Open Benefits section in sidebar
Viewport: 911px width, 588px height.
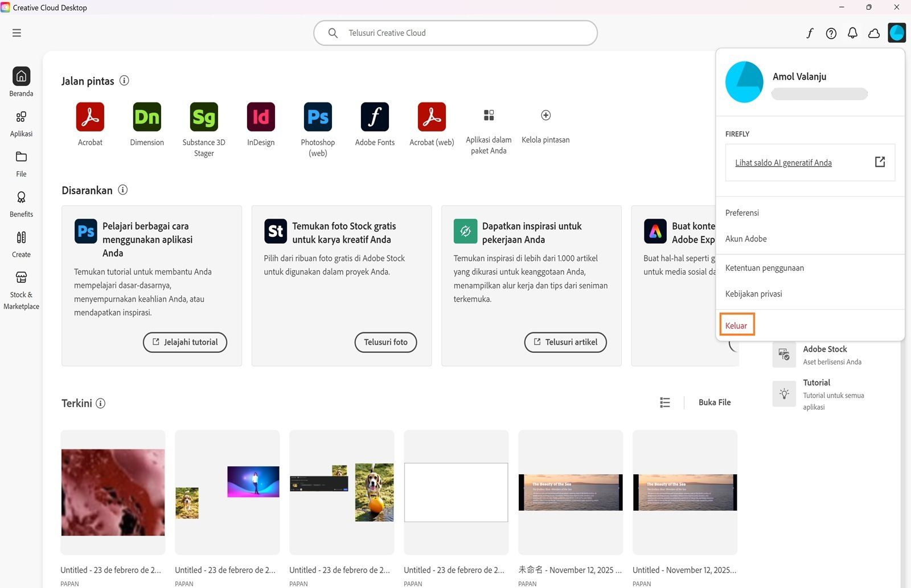(x=21, y=204)
